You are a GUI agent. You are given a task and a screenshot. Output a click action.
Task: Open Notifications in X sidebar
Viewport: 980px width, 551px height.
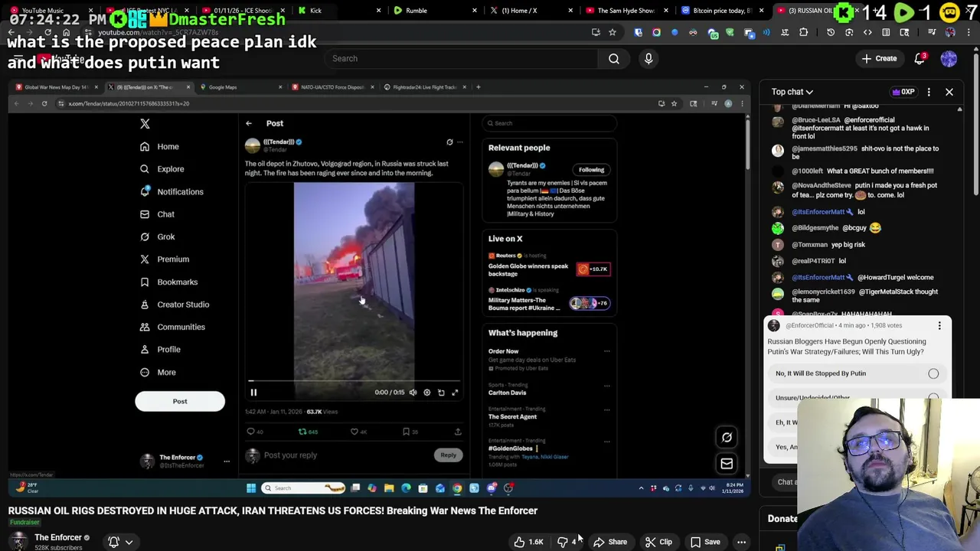click(x=171, y=191)
